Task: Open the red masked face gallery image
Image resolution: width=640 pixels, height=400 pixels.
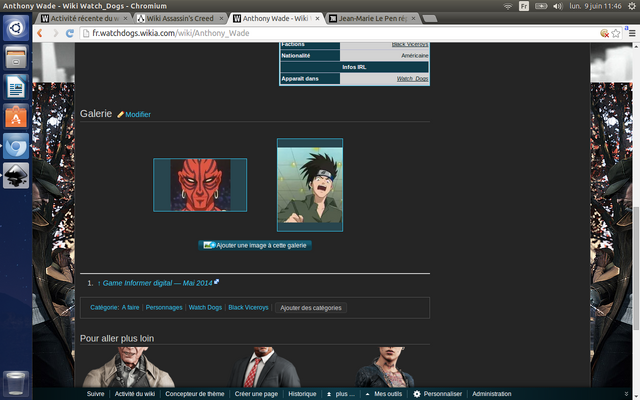Action: tap(200, 185)
